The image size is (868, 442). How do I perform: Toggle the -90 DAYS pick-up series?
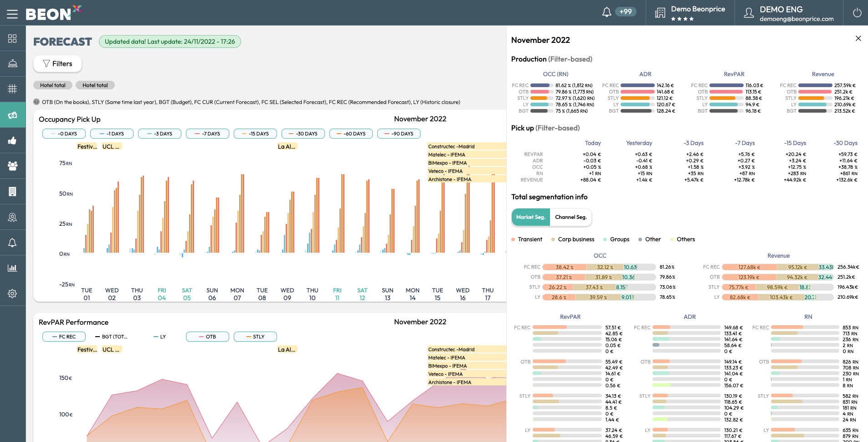pos(399,134)
